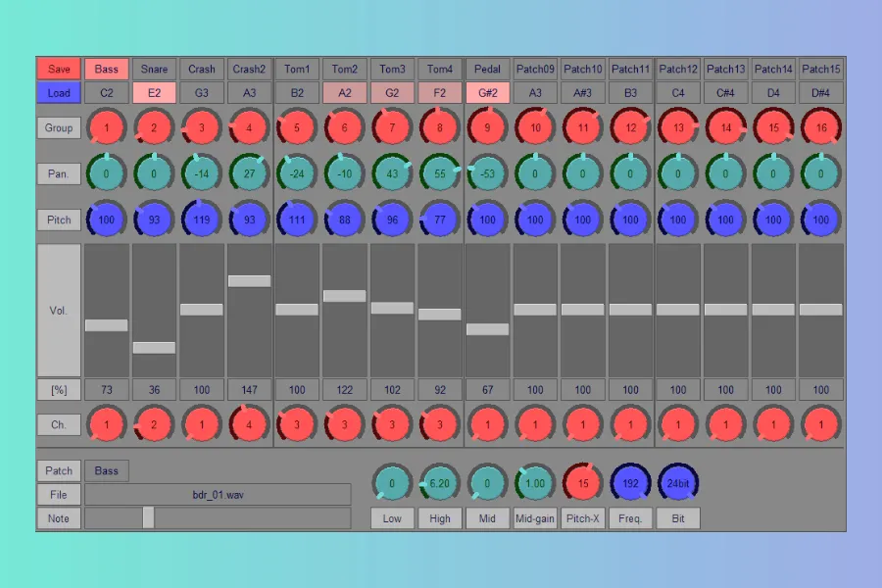
Task: Click the Note slider handle at bottom
Action: pos(148,517)
